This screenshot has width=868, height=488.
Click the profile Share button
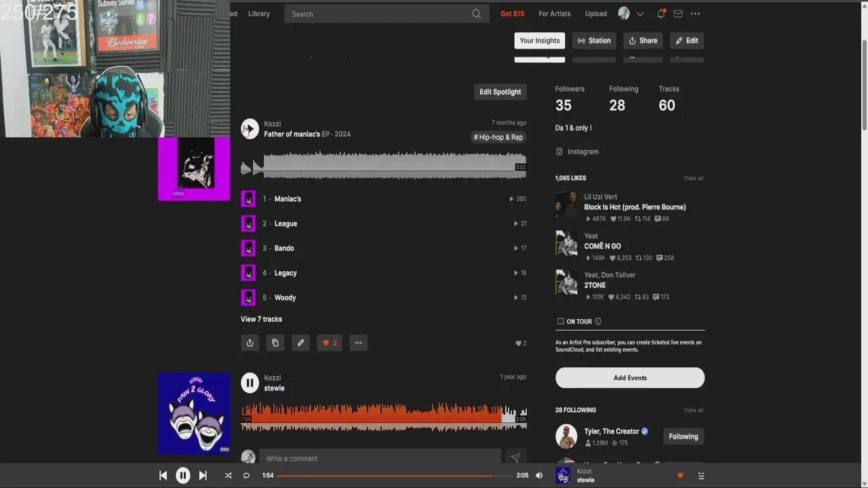(643, 41)
